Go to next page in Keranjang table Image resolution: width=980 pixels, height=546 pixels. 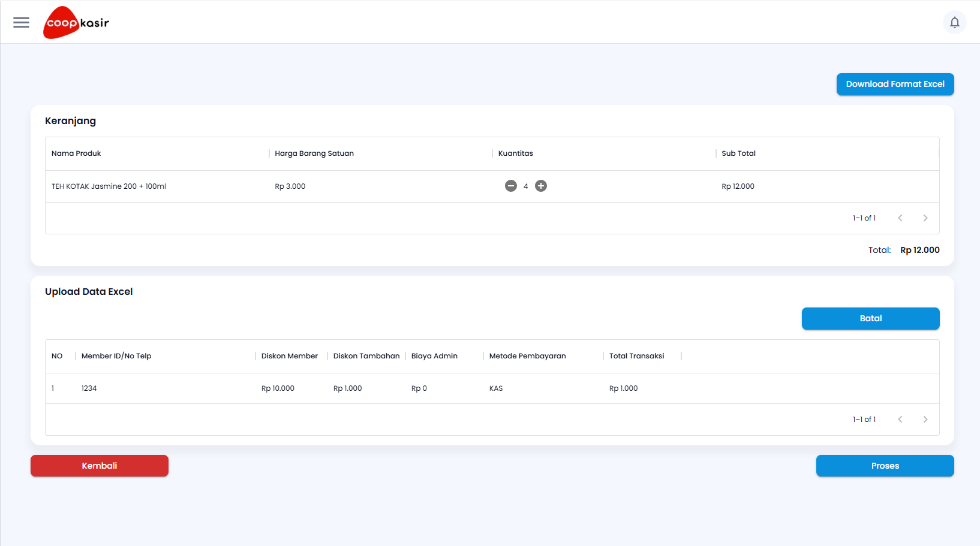pos(925,218)
